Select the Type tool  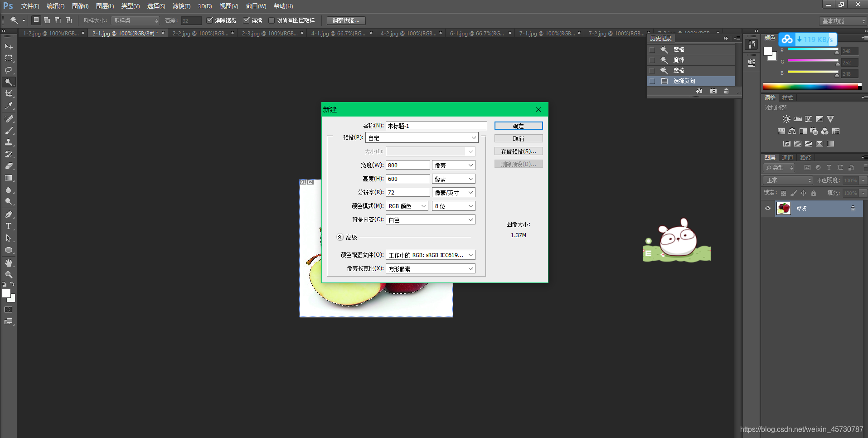(9, 226)
